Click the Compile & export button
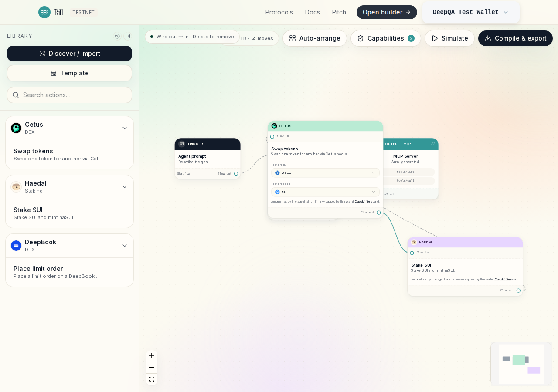 click(x=515, y=38)
